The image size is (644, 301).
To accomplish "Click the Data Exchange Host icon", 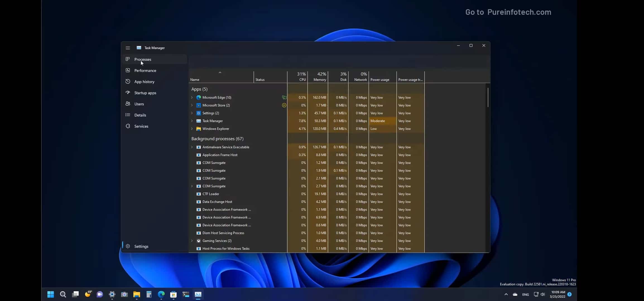I will [x=199, y=202].
